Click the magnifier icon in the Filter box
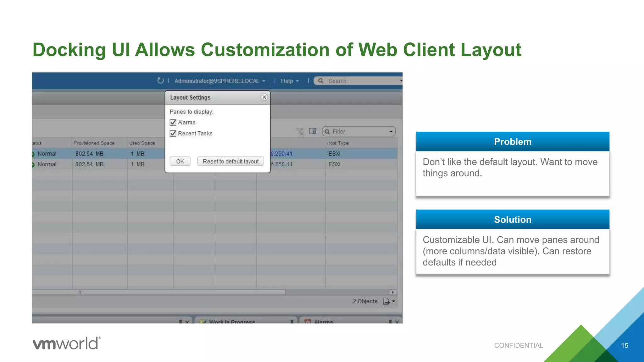Screen dimensions: 644x362 327,132
